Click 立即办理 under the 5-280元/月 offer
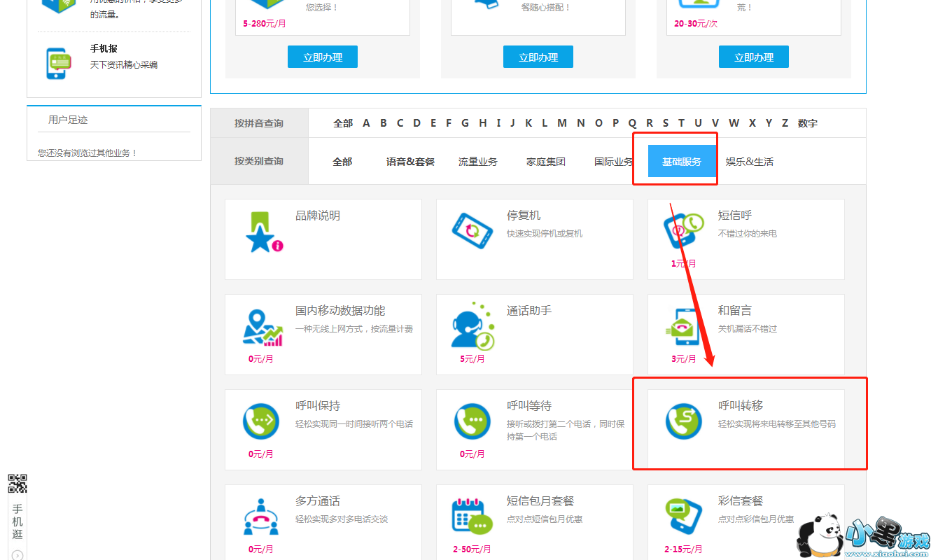This screenshot has width=931, height=560. click(323, 57)
